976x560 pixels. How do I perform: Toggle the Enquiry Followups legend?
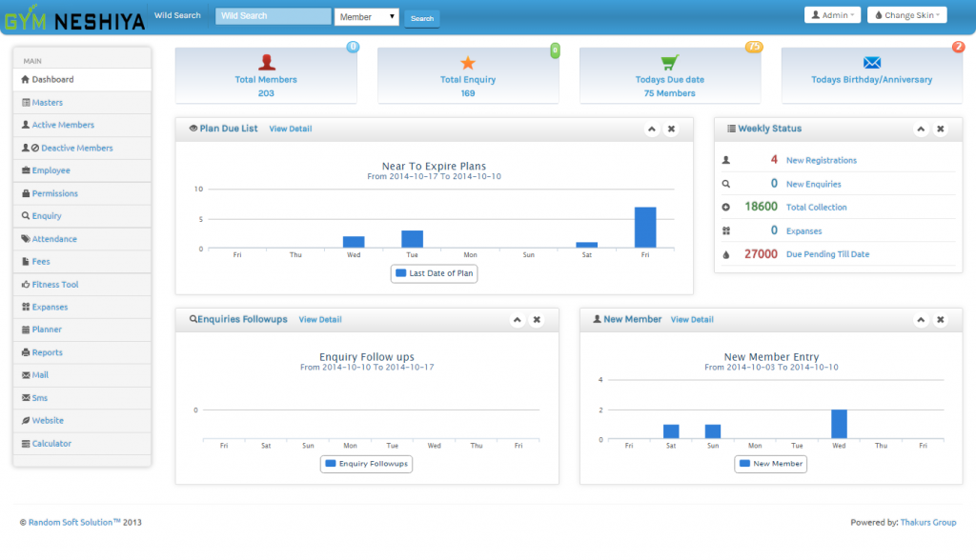point(366,464)
